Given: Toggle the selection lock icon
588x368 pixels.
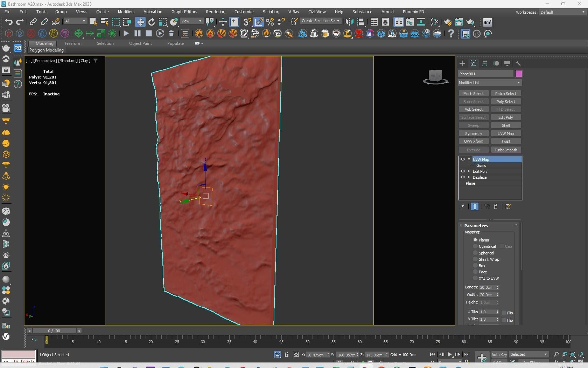Looking at the screenshot, I should [287, 355].
